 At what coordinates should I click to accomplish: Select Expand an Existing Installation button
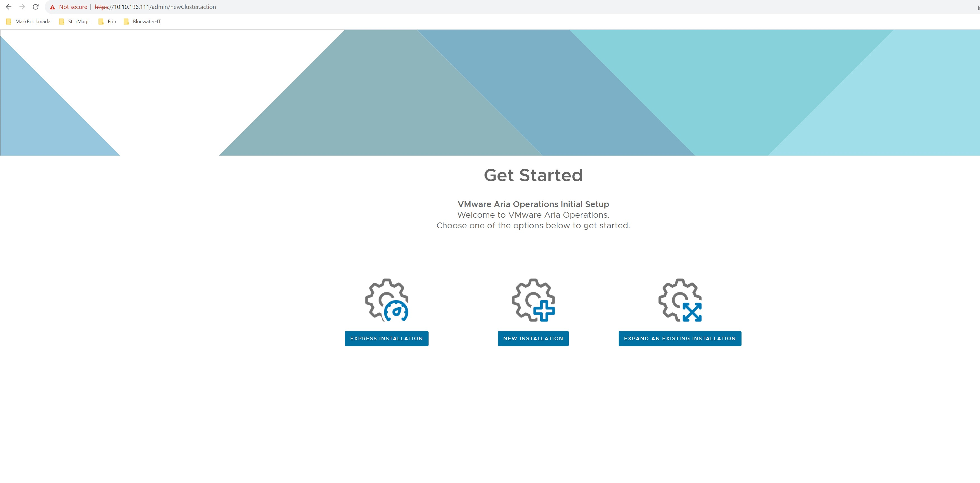680,339
